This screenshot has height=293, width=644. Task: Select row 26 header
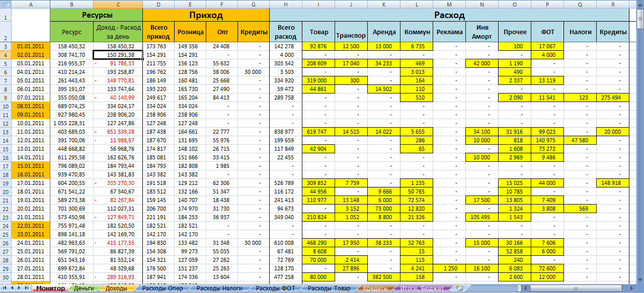coord(6,242)
